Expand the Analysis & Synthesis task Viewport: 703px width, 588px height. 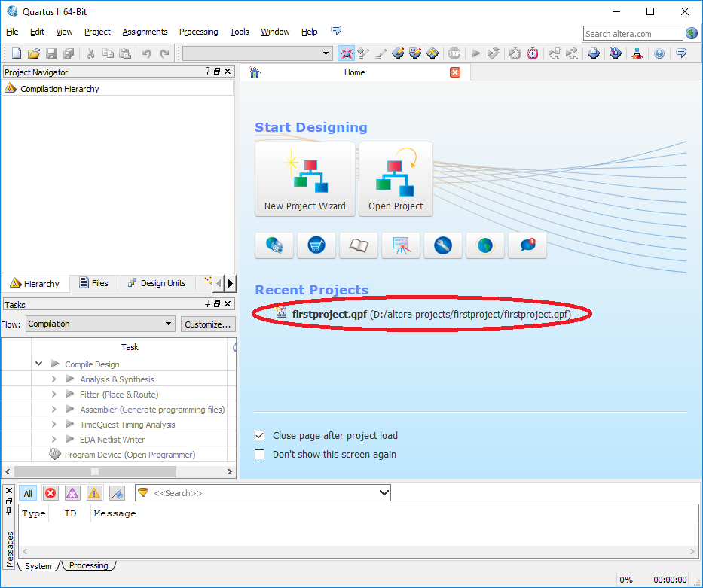click(53, 379)
